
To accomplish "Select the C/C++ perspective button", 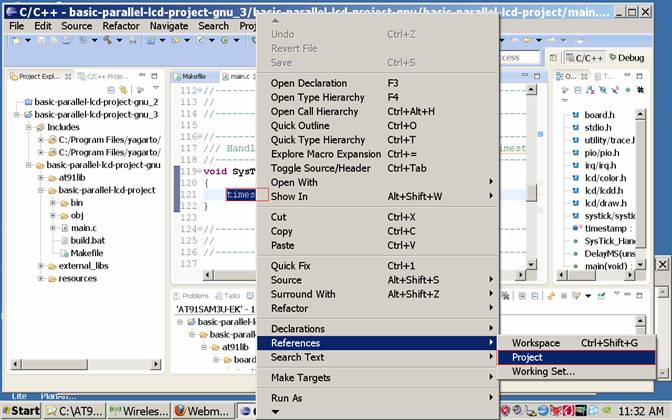I will [x=585, y=57].
